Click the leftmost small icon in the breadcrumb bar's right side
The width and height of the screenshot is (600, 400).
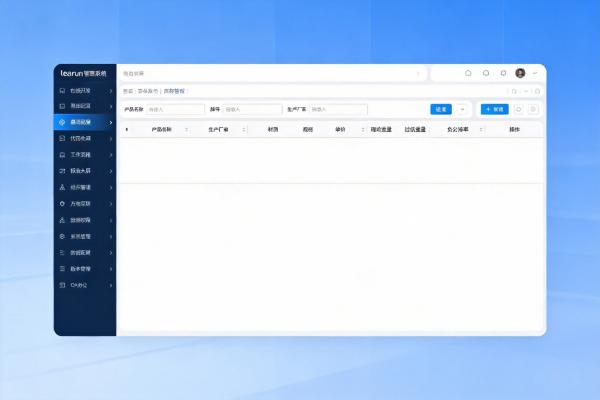point(514,91)
